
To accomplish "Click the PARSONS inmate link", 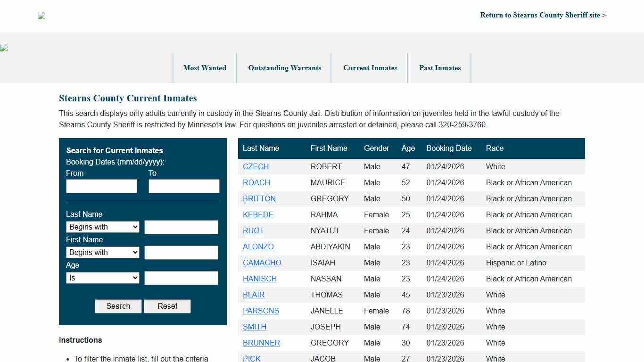I will (x=261, y=311).
